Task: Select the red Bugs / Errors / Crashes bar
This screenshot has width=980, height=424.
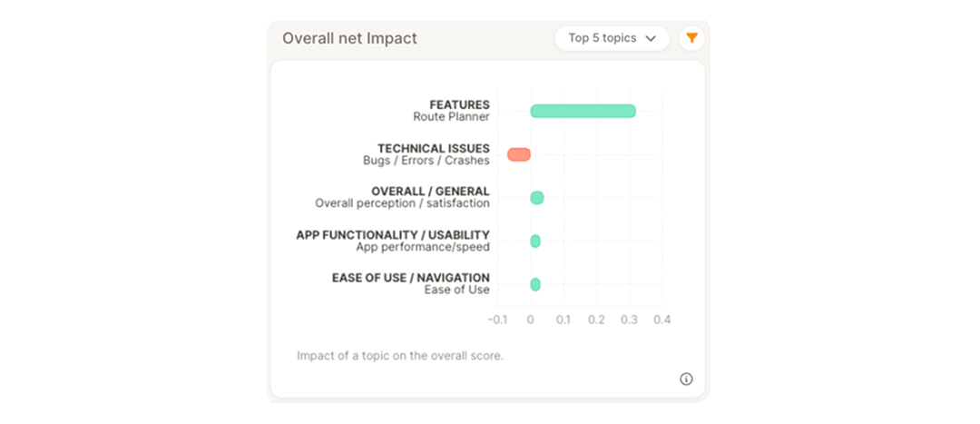Action: [519, 154]
